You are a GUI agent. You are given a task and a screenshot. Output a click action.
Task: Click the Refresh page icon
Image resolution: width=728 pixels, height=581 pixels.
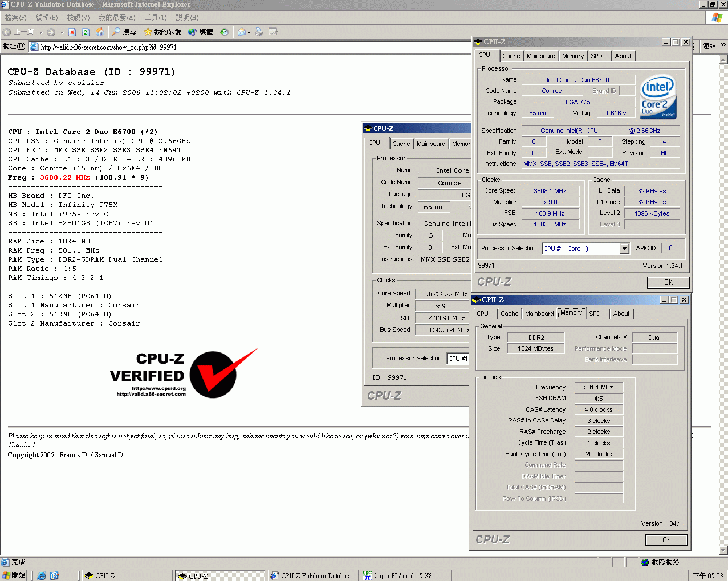86,32
